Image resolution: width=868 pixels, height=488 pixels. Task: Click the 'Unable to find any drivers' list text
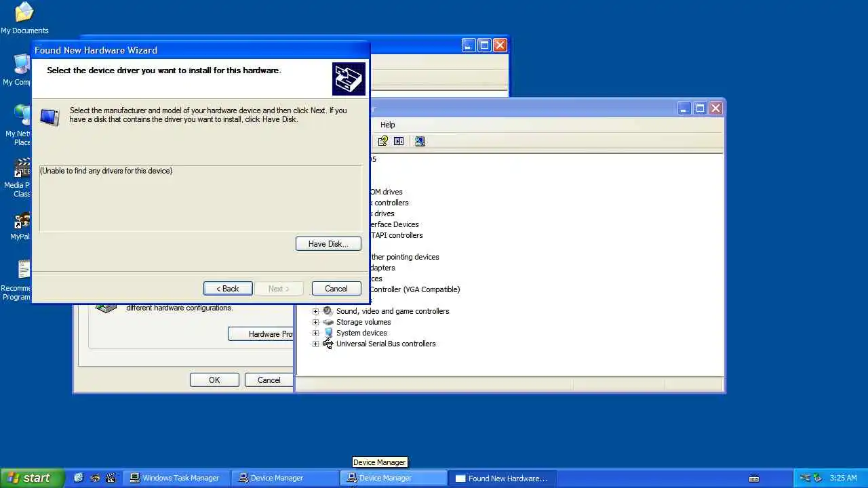coord(106,171)
